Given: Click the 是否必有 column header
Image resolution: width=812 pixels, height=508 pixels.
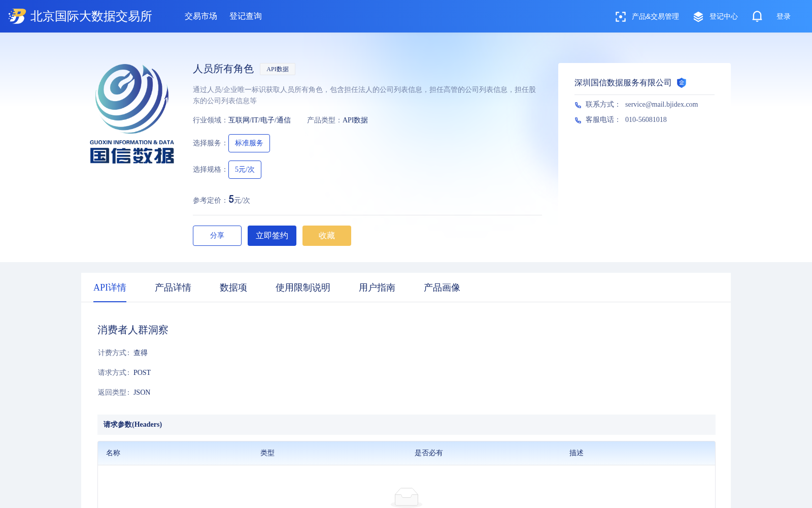Looking at the screenshot, I should coord(429,453).
